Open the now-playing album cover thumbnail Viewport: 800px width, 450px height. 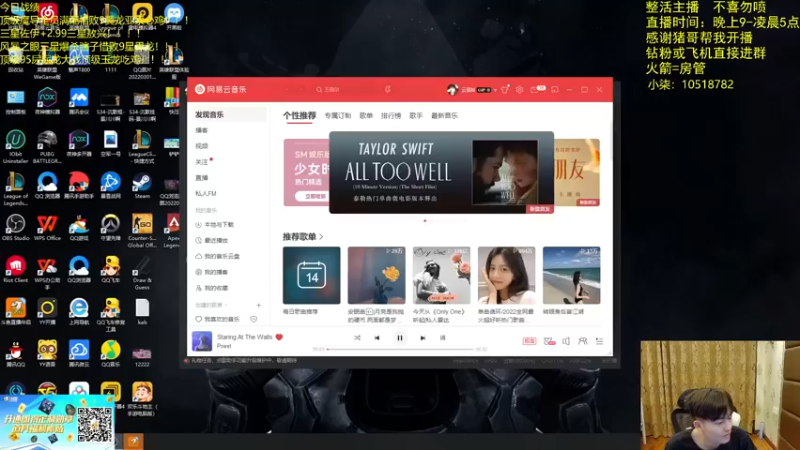click(x=202, y=341)
